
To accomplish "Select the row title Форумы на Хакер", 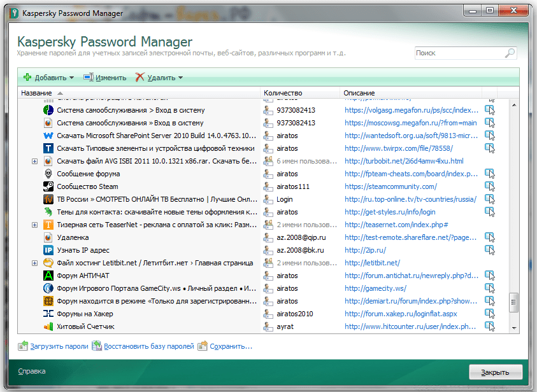I will (x=85, y=314).
